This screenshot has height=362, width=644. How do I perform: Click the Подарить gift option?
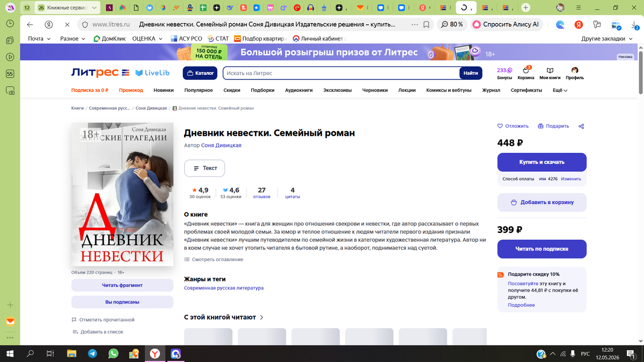click(x=553, y=126)
